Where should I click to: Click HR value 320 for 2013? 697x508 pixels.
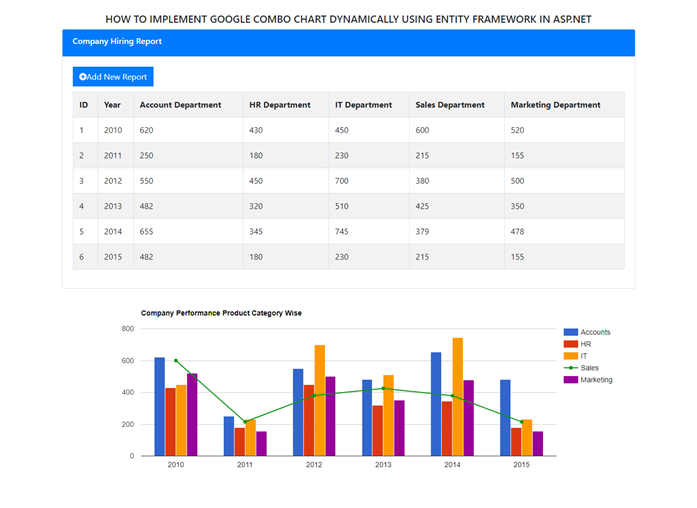point(256,206)
